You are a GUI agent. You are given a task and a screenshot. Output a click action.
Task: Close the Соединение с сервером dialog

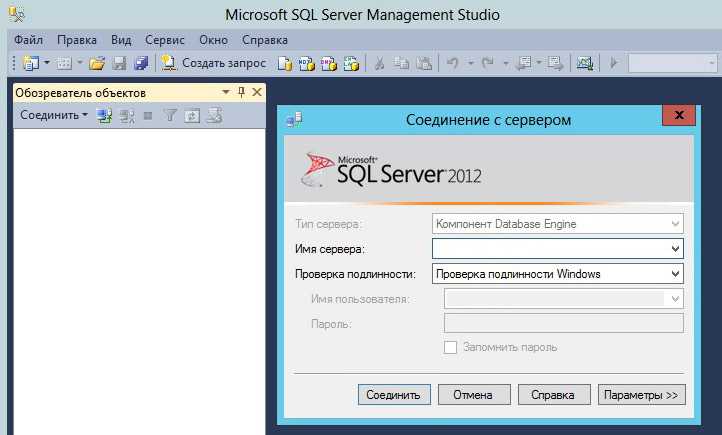[x=679, y=115]
